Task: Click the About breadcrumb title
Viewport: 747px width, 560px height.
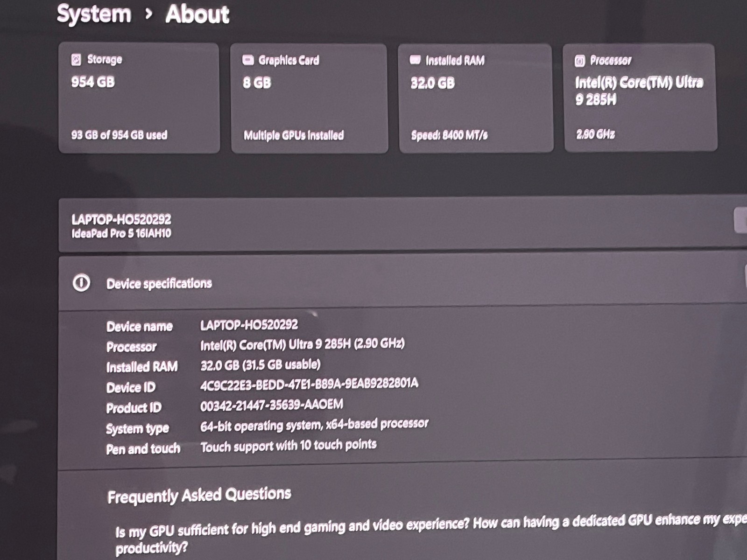Action: tap(197, 14)
